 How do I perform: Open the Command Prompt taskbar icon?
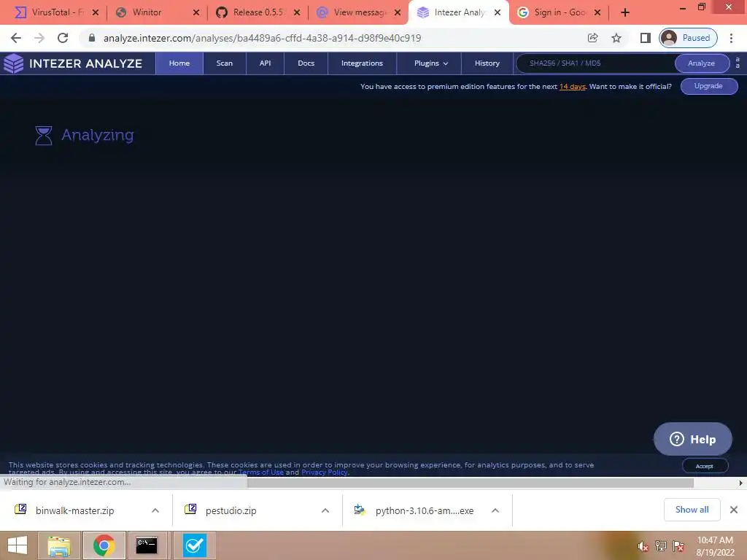click(x=147, y=545)
